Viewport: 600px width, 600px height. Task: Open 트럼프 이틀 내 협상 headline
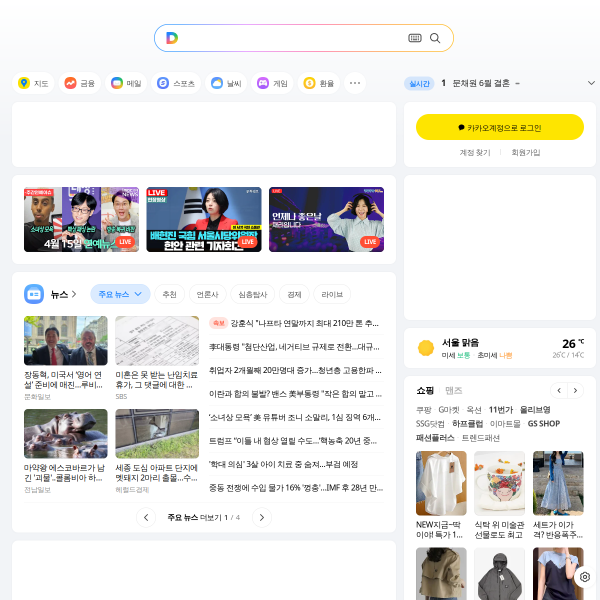pyautogui.click(x=293, y=441)
